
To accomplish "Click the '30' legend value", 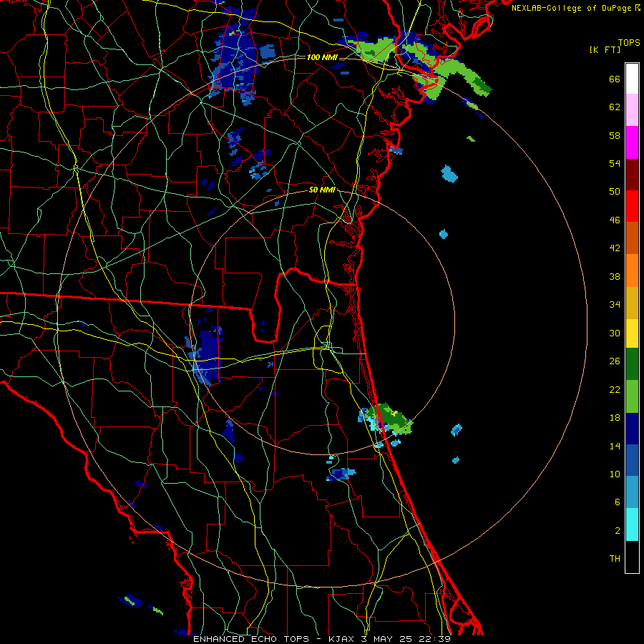I will (x=615, y=333).
